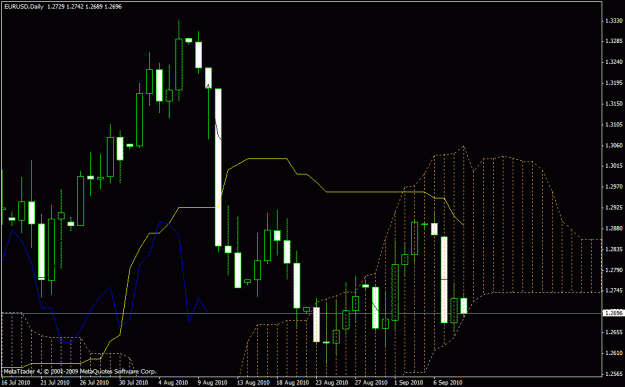
Task: Click the 1.2745 price axis label
Action: (x=613, y=291)
